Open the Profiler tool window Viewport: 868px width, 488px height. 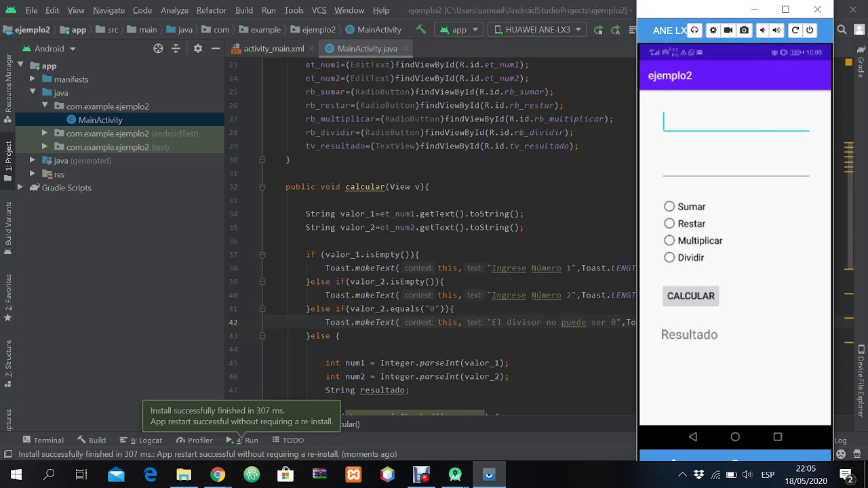point(195,441)
